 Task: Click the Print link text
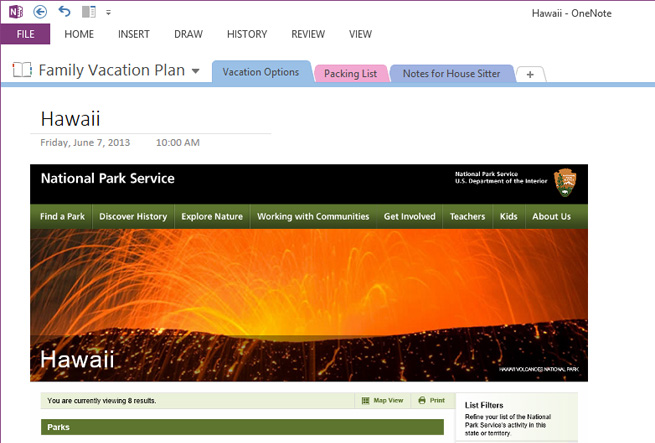tap(437, 400)
